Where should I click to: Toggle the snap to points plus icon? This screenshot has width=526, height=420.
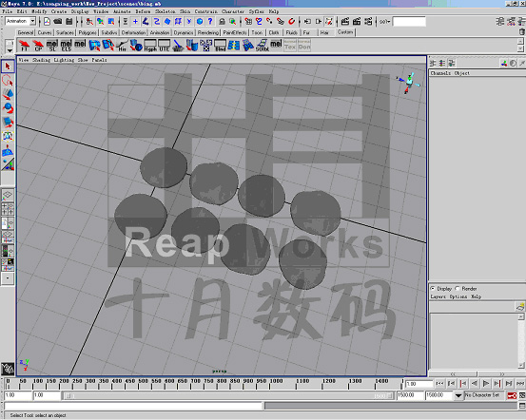[x=135, y=22]
